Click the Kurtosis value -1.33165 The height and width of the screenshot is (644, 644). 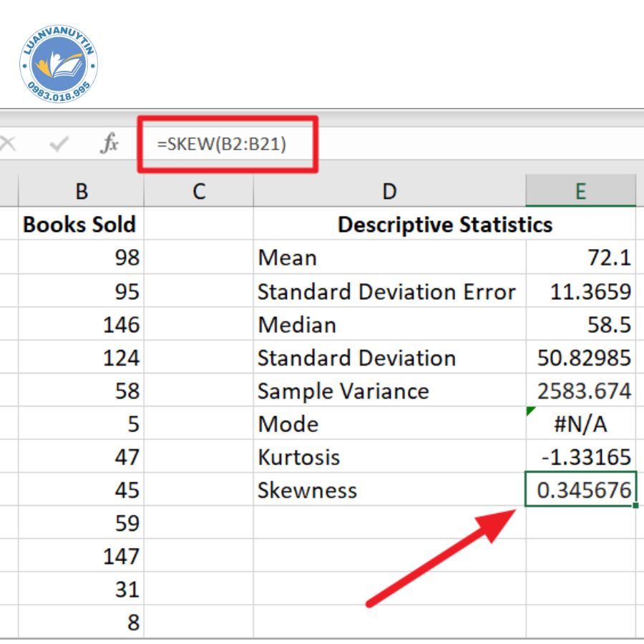pos(580,457)
